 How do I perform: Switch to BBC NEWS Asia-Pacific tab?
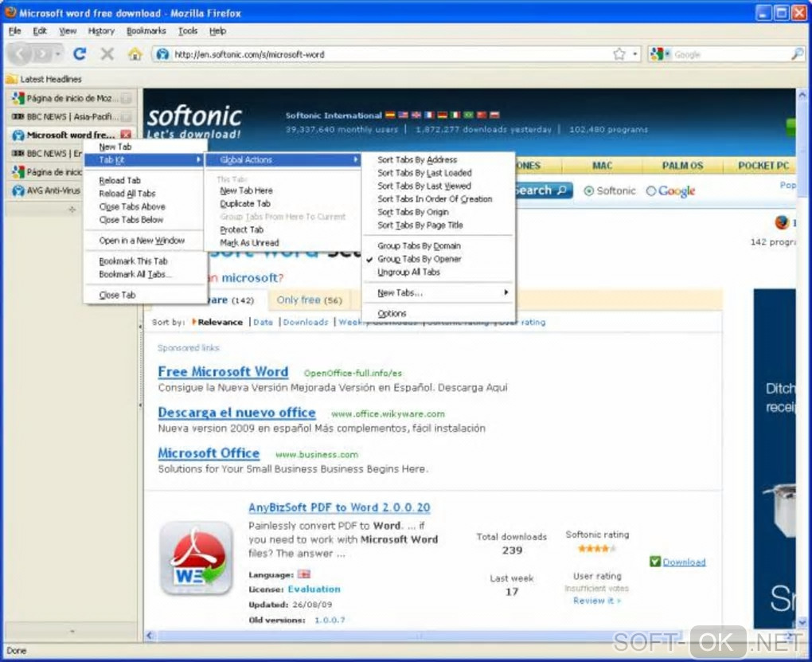click(x=72, y=116)
